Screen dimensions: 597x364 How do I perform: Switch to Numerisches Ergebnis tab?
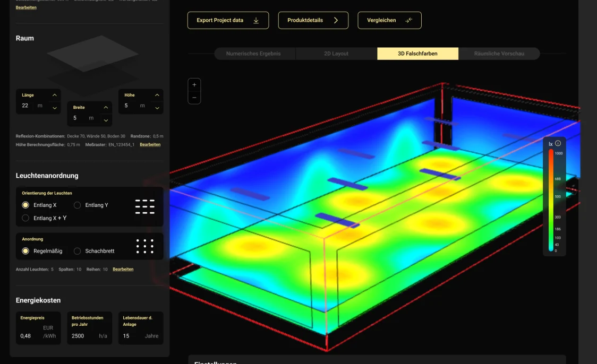click(x=253, y=54)
